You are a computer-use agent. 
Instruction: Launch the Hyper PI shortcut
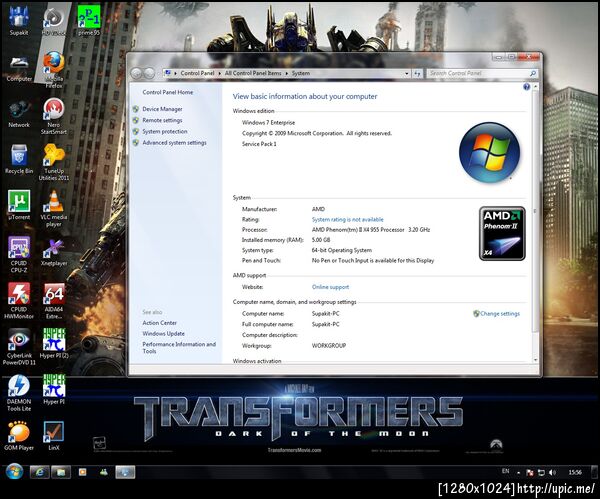(54, 390)
